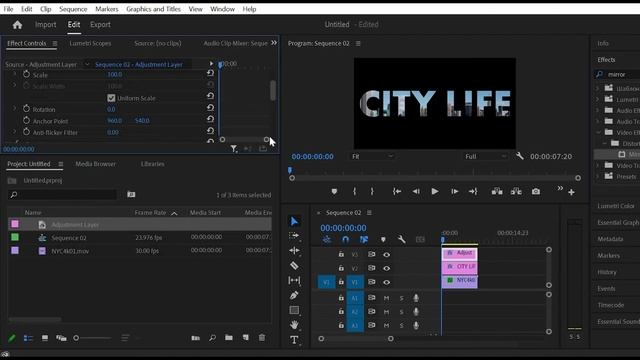Open the Program Monitor button editor plus

pyautogui.click(x=571, y=192)
